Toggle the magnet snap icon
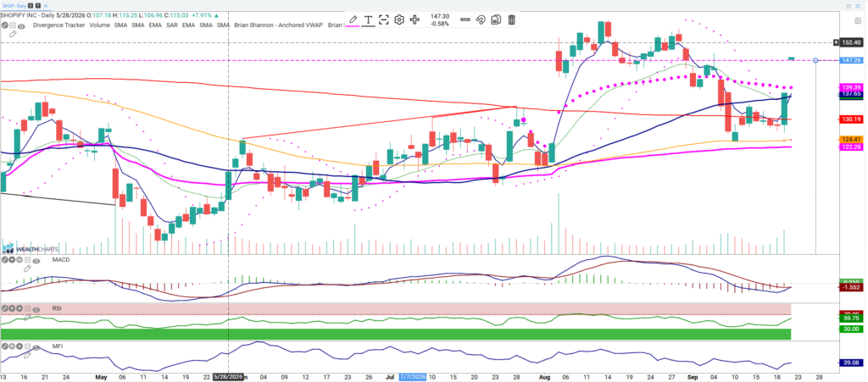The height and width of the screenshot is (382, 868). coord(481,19)
